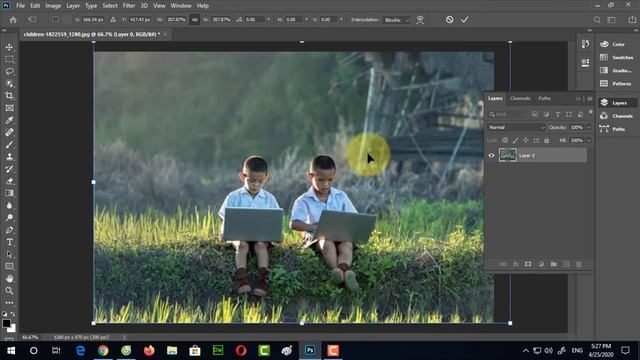
Task: Select the Eraser tool
Action: point(9,181)
